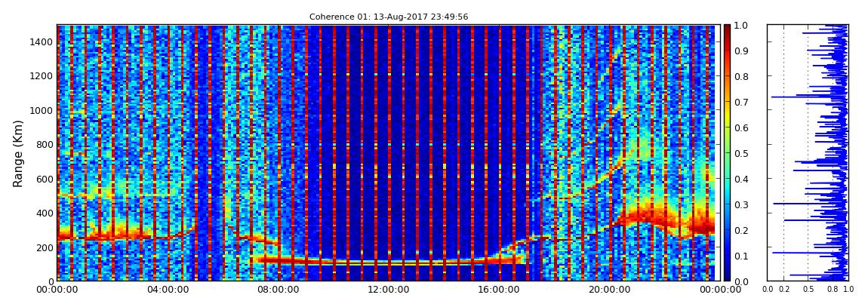Click the colorbar 0.1 label

[740, 256]
